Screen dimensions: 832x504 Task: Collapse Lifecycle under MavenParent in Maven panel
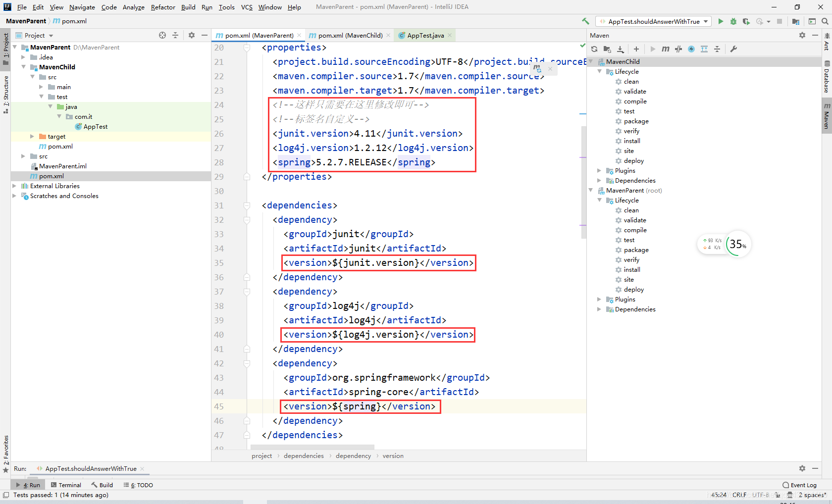(599, 201)
